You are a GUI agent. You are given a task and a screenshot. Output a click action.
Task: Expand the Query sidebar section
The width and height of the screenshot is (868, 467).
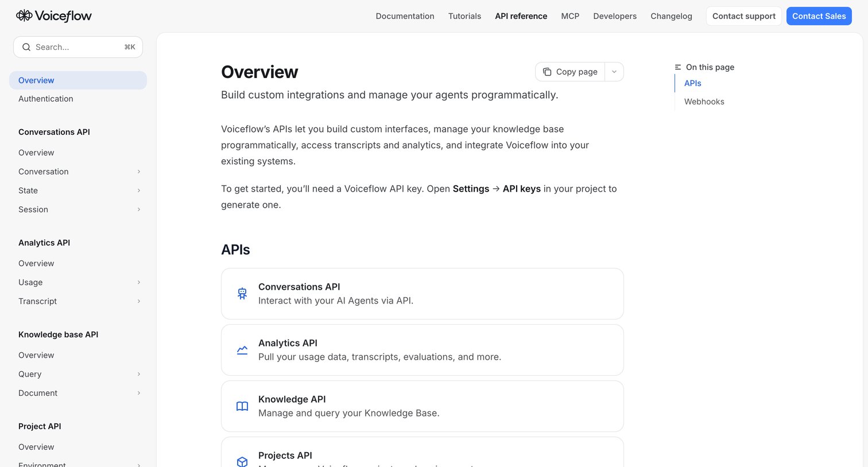pos(139,374)
